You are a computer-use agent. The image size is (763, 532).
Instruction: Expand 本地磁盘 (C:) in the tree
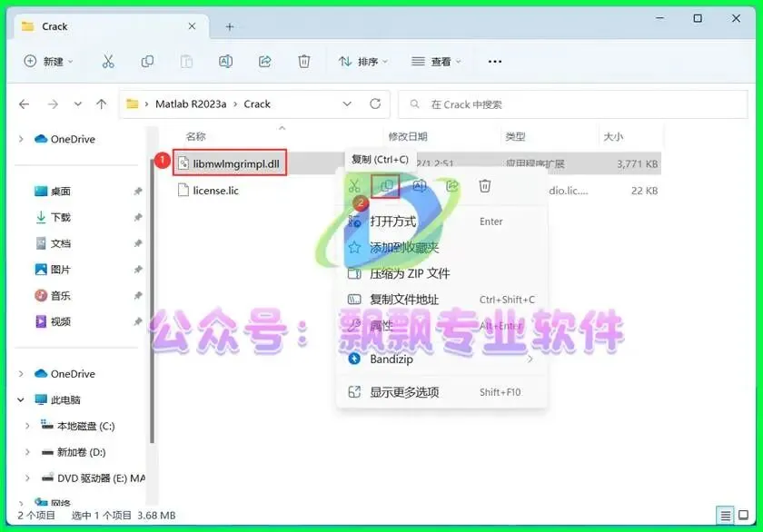pos(28,426)
